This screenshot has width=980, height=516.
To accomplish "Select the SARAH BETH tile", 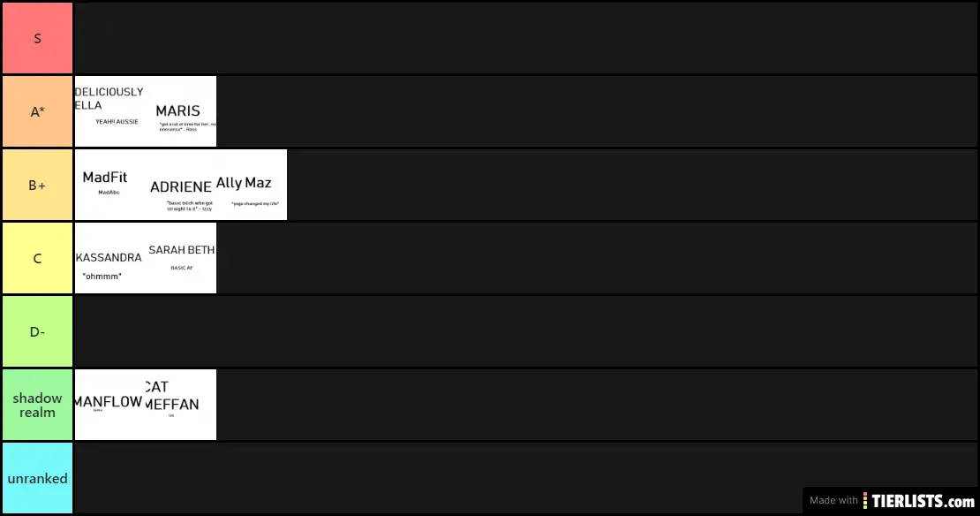I will coord(181,258).
